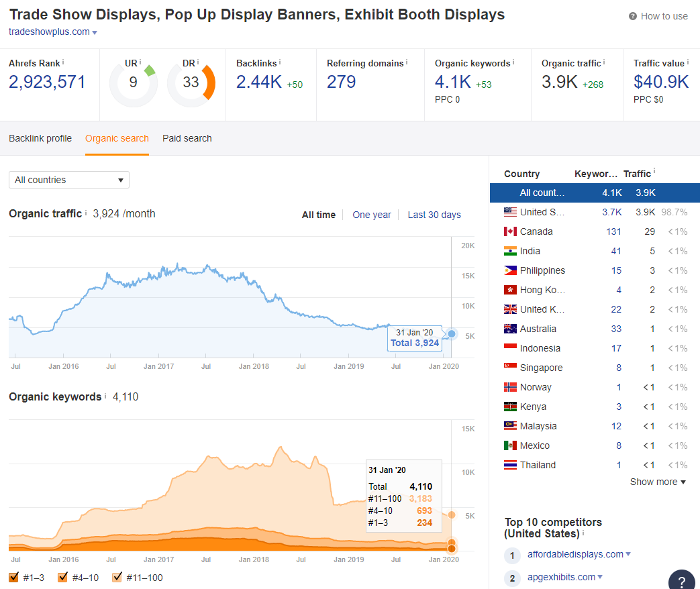Open the 4.1K organic keywords count
700x589 pixels.
453,82
